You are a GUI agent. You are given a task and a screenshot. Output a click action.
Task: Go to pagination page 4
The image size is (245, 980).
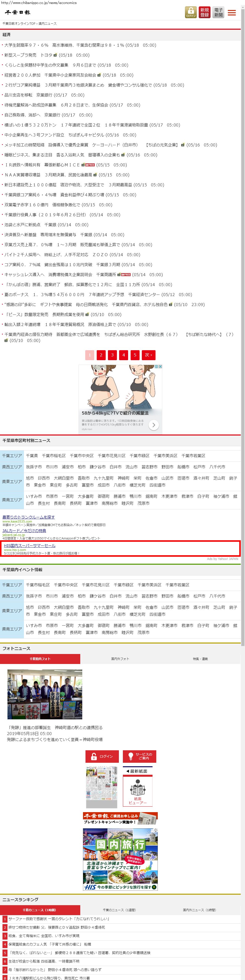pyautogui.click(x=123, y=355)
